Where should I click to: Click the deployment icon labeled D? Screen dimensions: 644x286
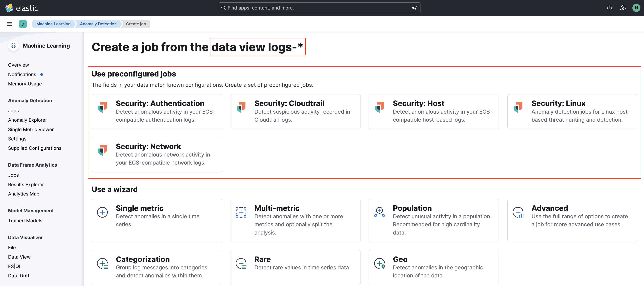[x=23, y=24]
